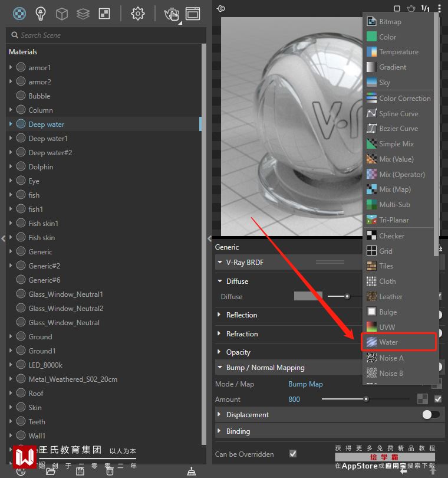This screenshot has width=448, height=478.
Task: Expand the Reflection section
Action: coord(219,315)
